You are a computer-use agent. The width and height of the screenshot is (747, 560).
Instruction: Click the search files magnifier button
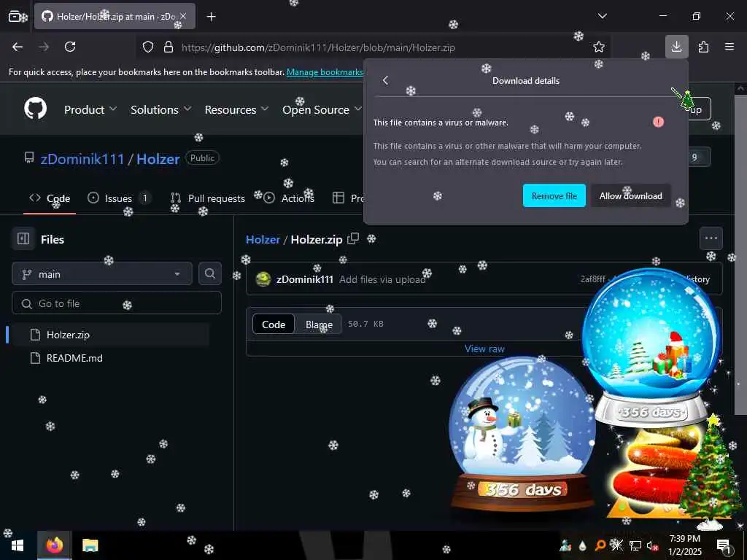[210, 273]
